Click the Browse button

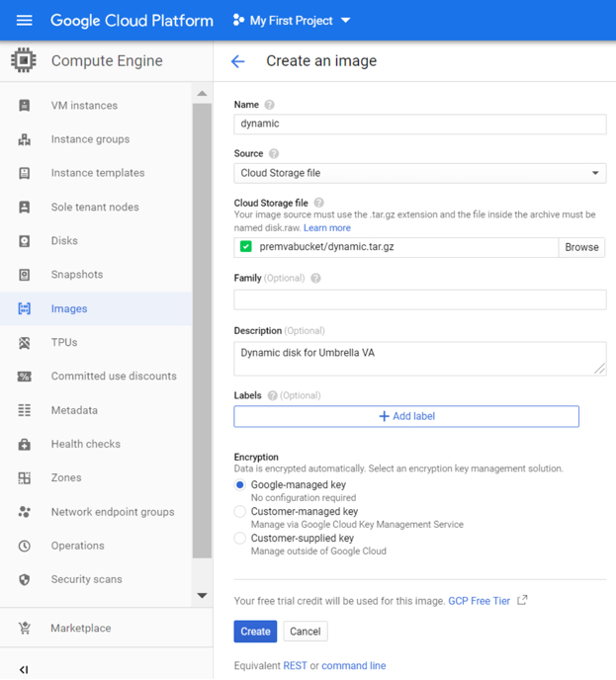click(581, 247)
